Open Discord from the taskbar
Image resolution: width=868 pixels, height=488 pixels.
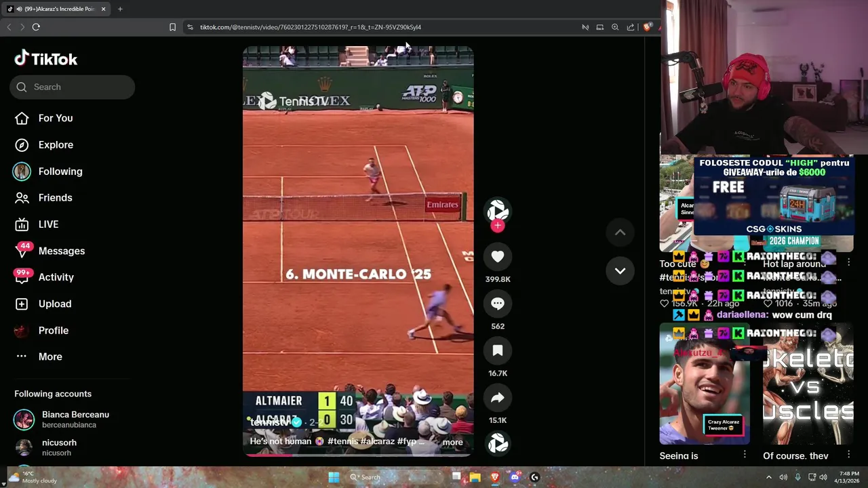[515, 477]
